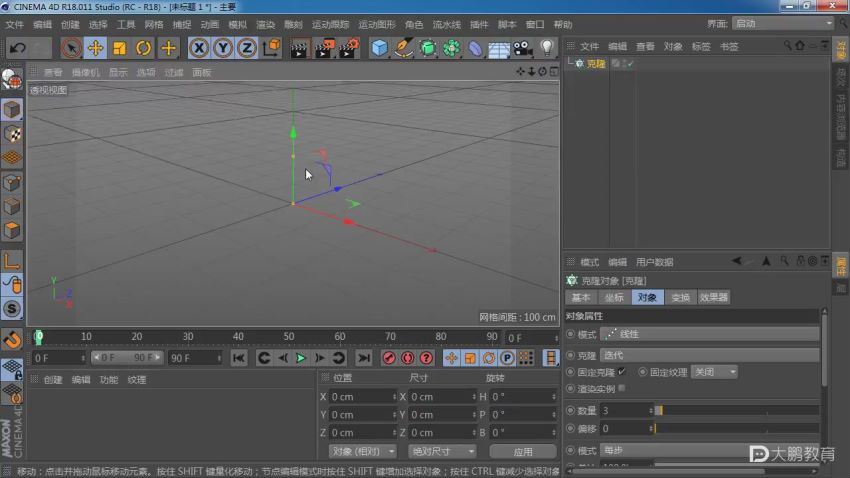The width and height of the screenshot is (850, 478).
Task: Toggle the Y axis lock
Action: (x=223, y=48)
